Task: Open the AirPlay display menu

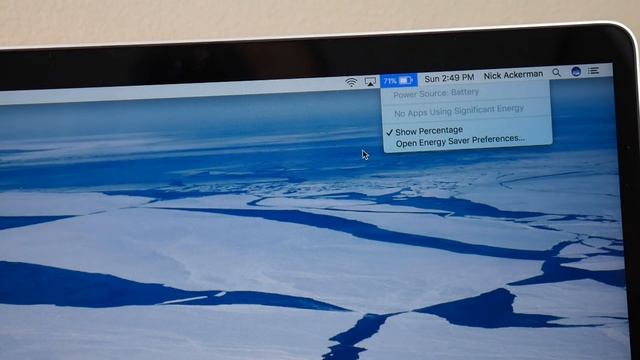Action: (370, 81)
